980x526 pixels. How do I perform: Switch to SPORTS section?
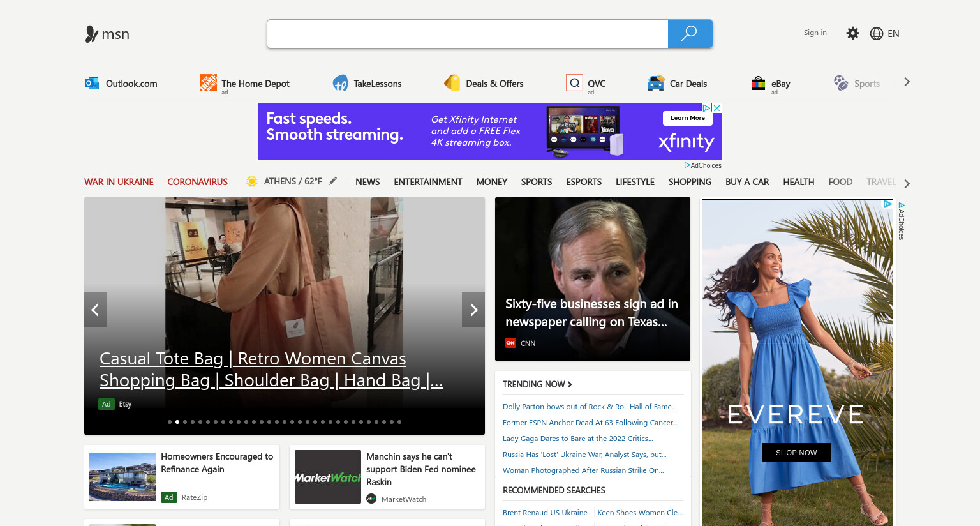coord(537,182)
